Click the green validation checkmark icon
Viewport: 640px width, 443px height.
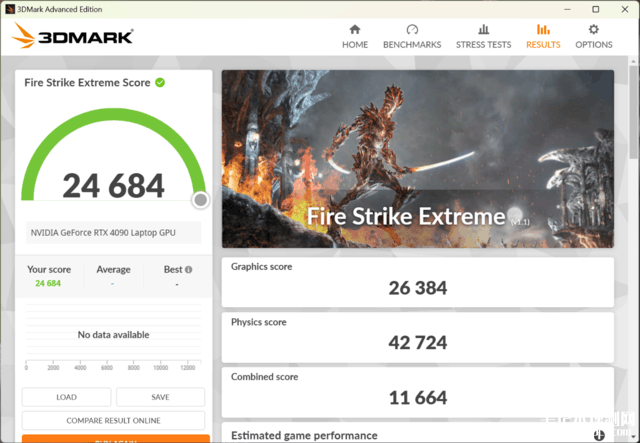(160, 82)
